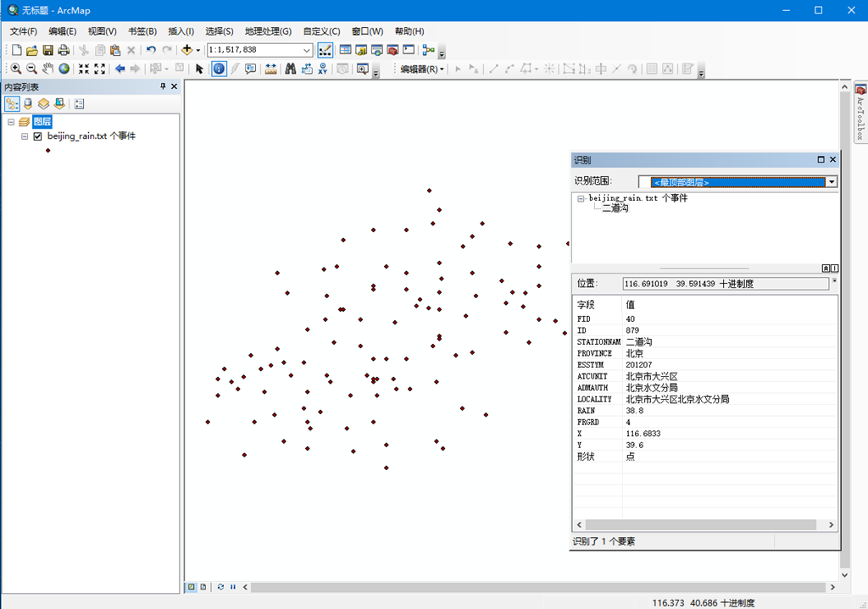Pin the 内容列表 panel
Image resolution: width=868 pixels, height=609 pixels.
tap(163, 86)
